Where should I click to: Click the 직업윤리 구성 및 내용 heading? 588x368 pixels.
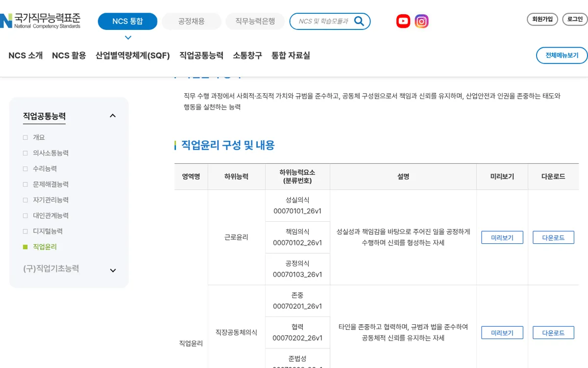(x=228, y=145)
